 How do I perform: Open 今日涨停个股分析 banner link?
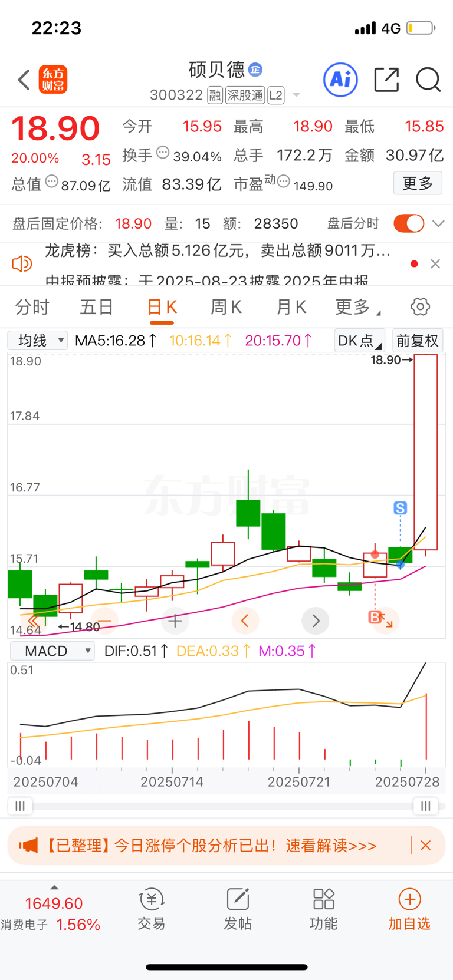pos(211,846)
